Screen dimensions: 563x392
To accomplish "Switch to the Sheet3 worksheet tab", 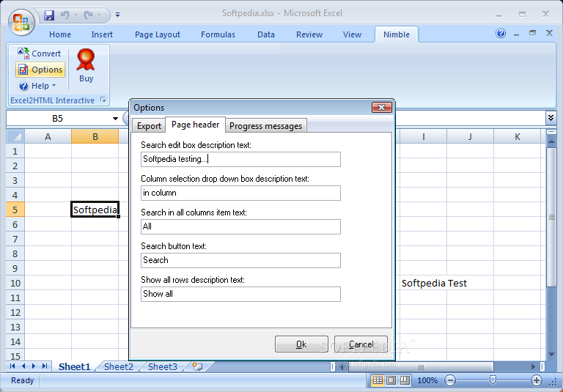I will point(162,366).
